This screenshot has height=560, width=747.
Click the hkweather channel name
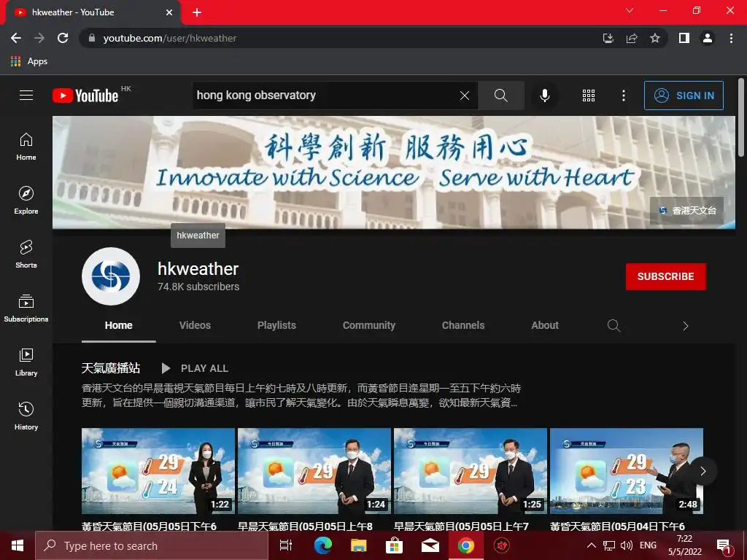[198, 269]
